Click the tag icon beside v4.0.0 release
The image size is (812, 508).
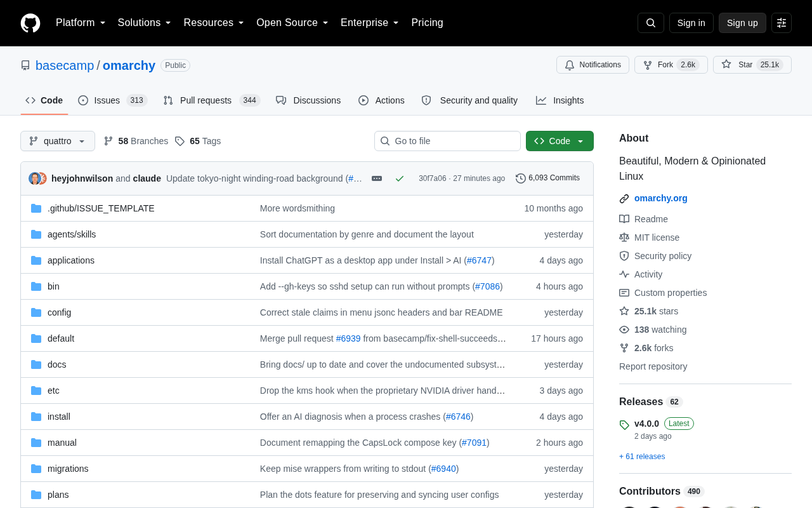coord(624,424)
